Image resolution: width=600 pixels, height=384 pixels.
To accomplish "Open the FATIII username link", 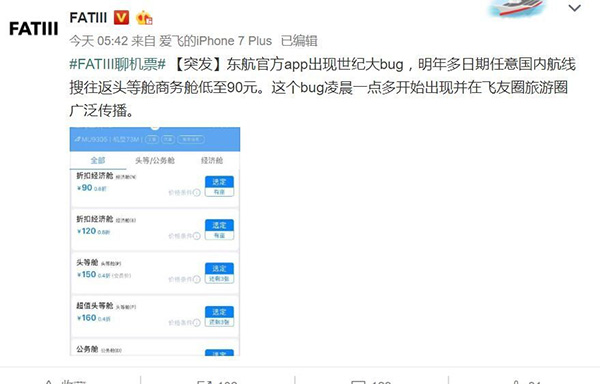I will (88, 18).
